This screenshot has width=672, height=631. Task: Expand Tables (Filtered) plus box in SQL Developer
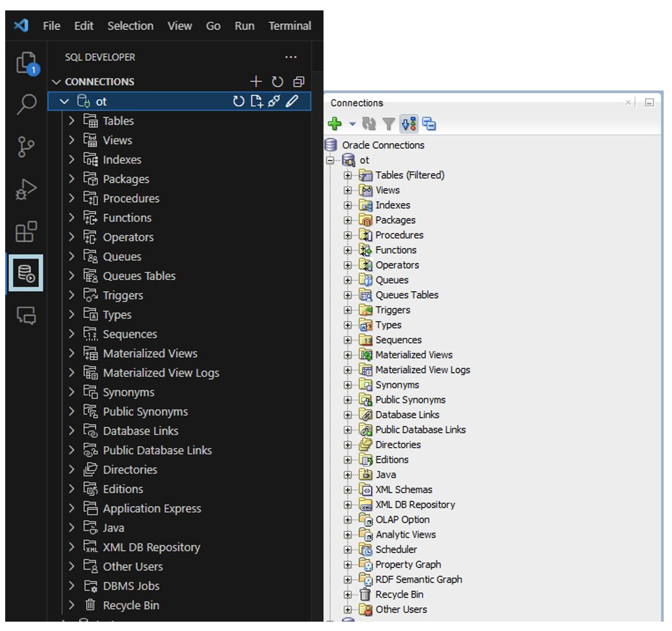347,175
